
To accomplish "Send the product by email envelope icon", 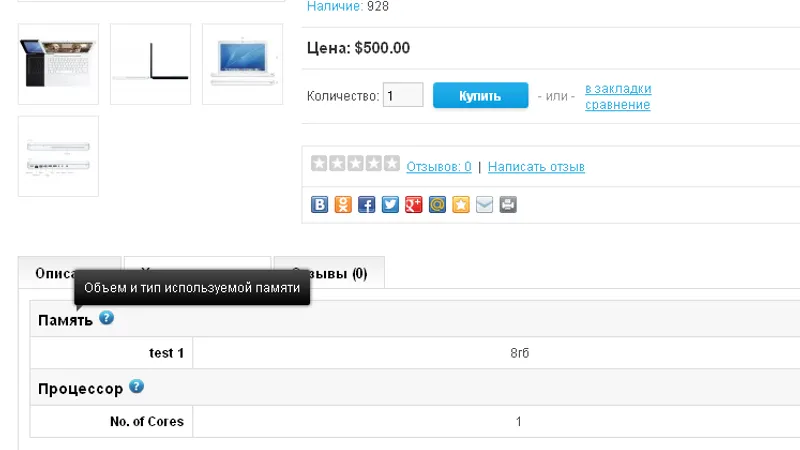I will click(x=484, y=205).
